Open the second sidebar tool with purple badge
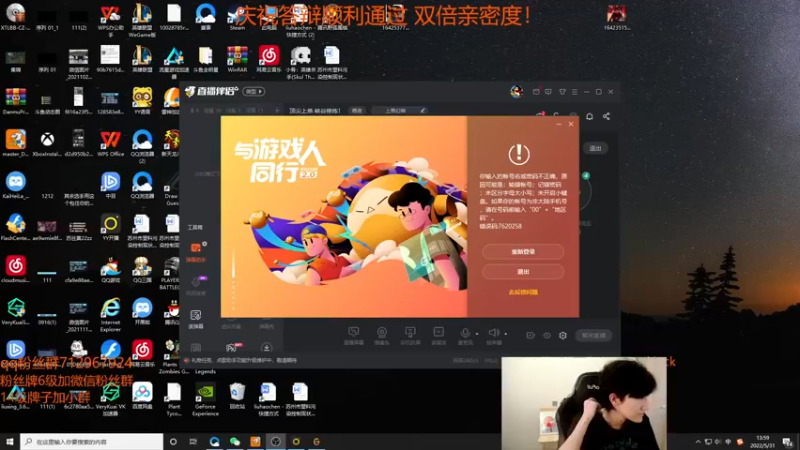This screenshot has width=800, height=450. pos(196,285)
